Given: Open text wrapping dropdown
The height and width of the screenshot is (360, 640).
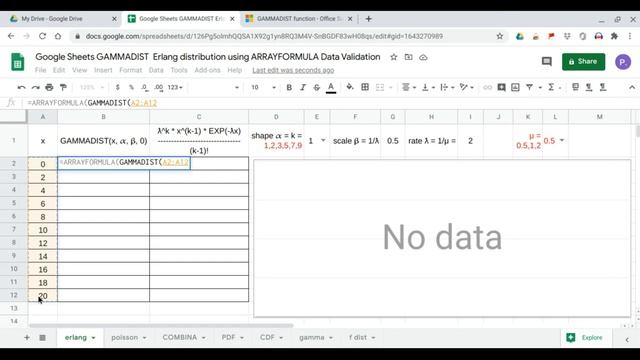Looking at the screenshot, I should pyautogui.click(x=447, y=87).
